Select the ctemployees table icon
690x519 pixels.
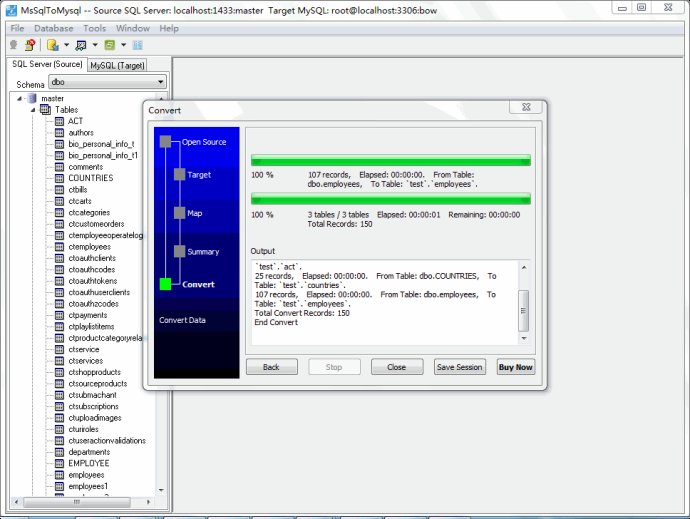pyautogui.click(x=59, y=247)
